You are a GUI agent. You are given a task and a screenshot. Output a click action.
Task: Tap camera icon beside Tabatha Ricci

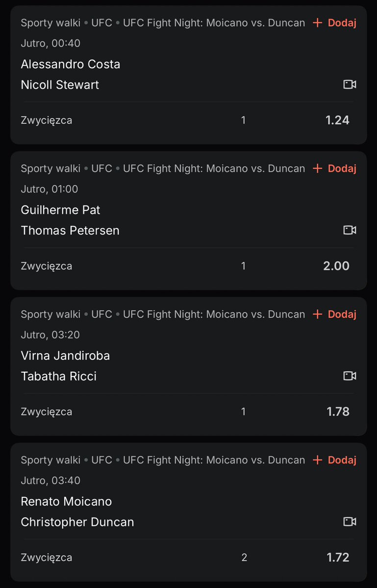pos(350,376)
